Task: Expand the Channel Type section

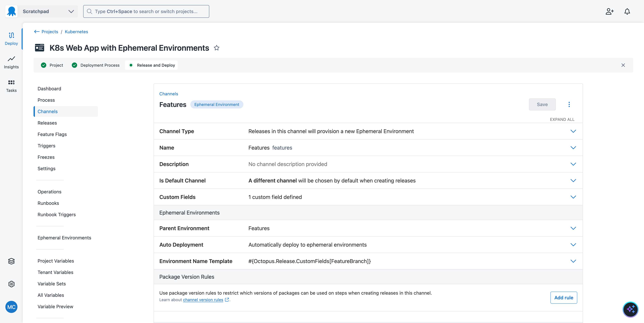Action: click(573, 131)
